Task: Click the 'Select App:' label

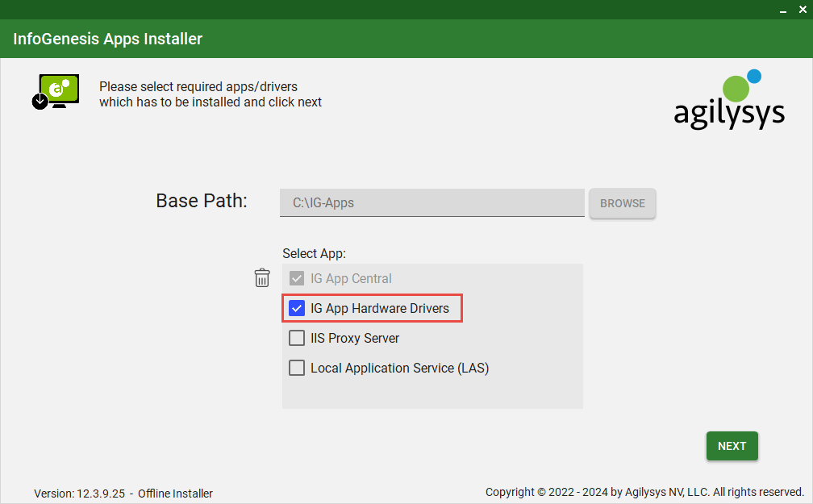Action: point(315,253)
